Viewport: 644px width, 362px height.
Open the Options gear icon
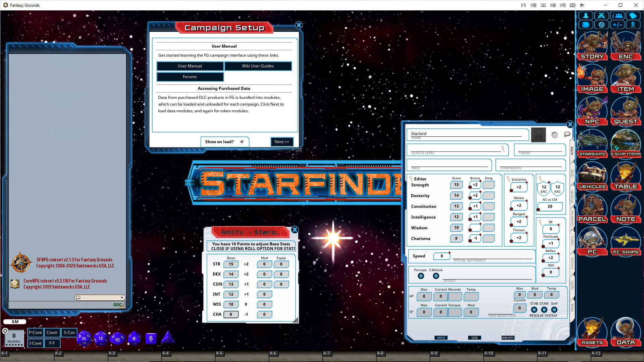point(601,24)
